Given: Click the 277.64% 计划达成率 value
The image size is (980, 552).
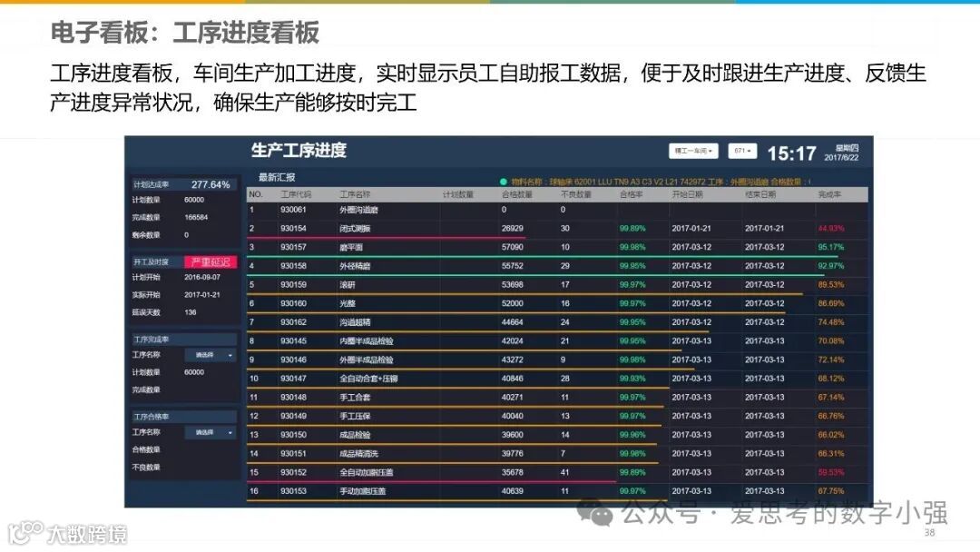Looking at the screenshot, I should (211, 185).
